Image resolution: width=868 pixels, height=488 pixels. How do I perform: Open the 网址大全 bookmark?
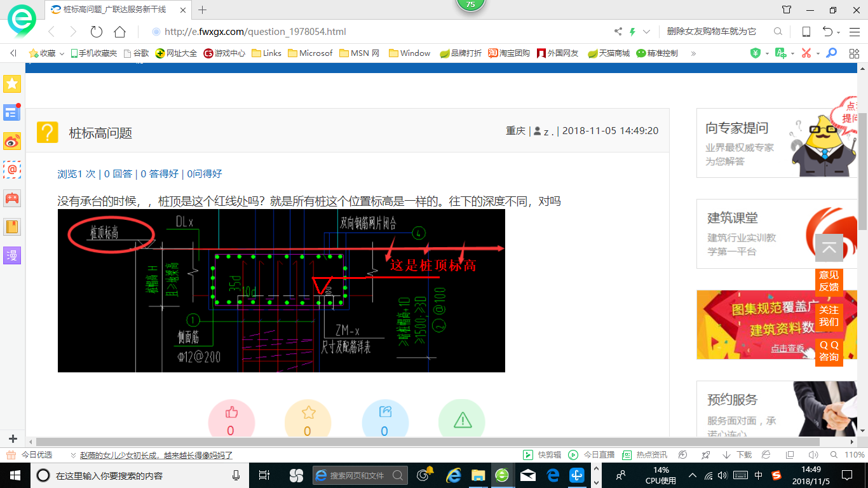point(176,53)
